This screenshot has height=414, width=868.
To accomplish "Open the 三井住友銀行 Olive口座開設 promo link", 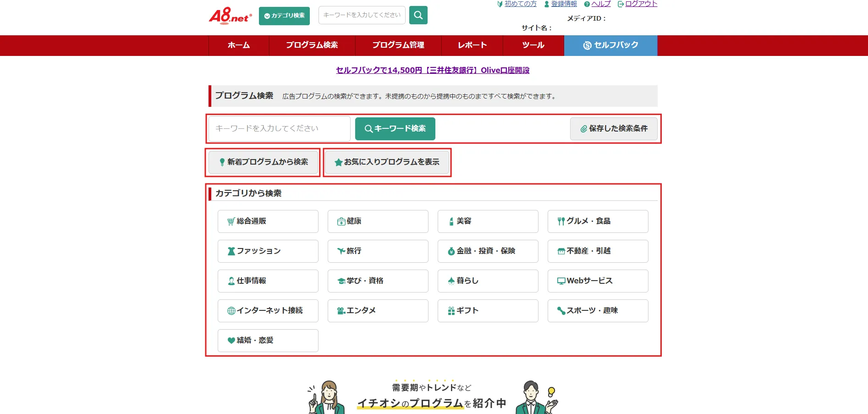I will pos(433,70).
